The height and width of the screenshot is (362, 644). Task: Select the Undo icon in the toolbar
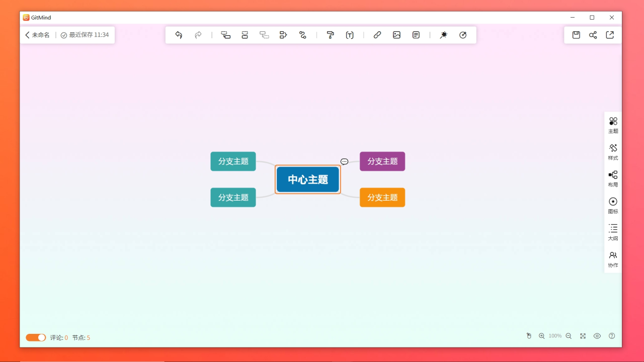(x=179, y=35)
